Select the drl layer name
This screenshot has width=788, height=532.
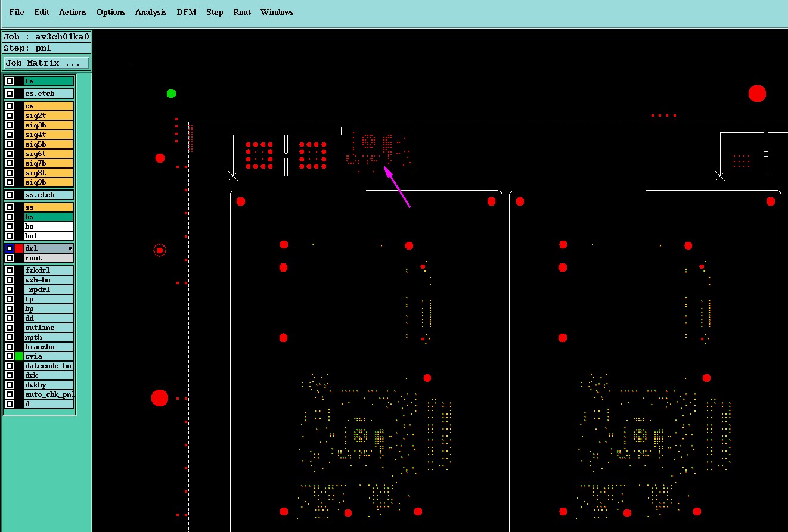(x=49, y=248)
